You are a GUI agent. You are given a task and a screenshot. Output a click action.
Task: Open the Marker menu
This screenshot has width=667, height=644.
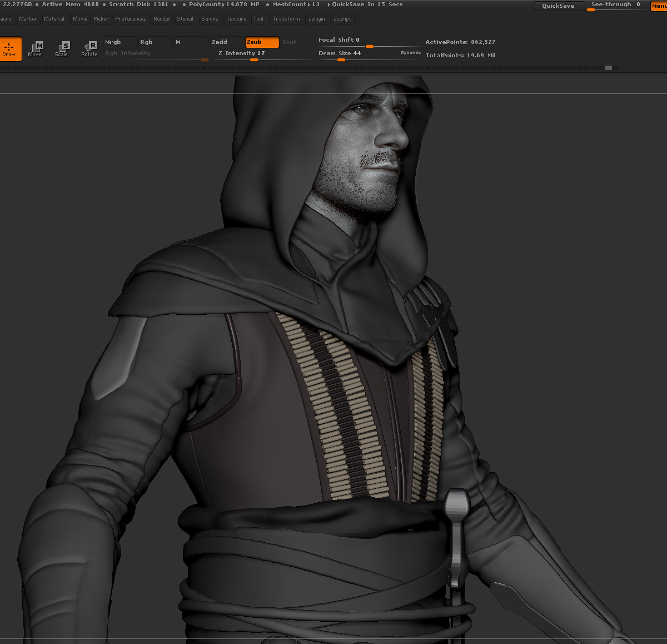tap(28, 19)
